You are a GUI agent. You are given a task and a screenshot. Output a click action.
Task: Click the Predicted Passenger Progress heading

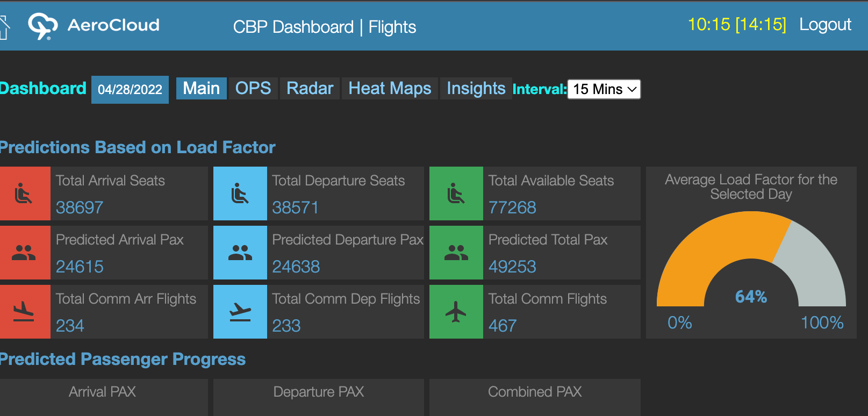(123, 359)
